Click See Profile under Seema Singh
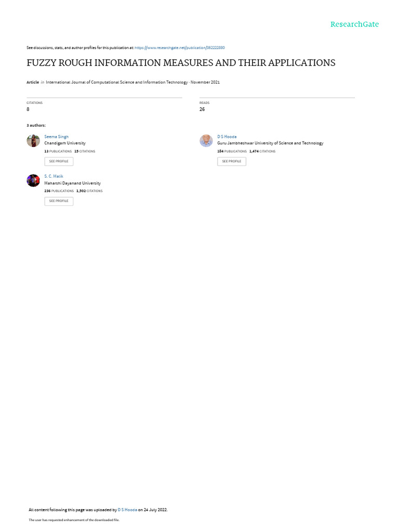The image size is (399, 532). click(59, 162)
